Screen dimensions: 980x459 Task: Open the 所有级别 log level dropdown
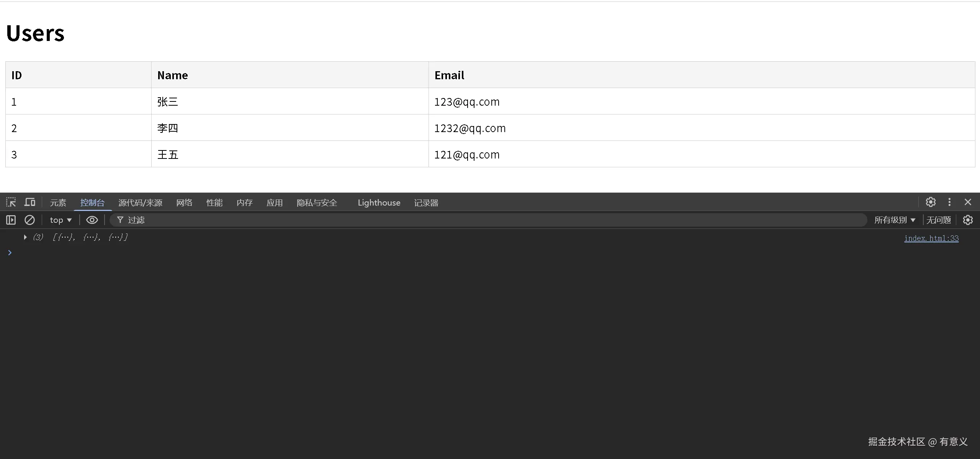click(x=895, y=220)
